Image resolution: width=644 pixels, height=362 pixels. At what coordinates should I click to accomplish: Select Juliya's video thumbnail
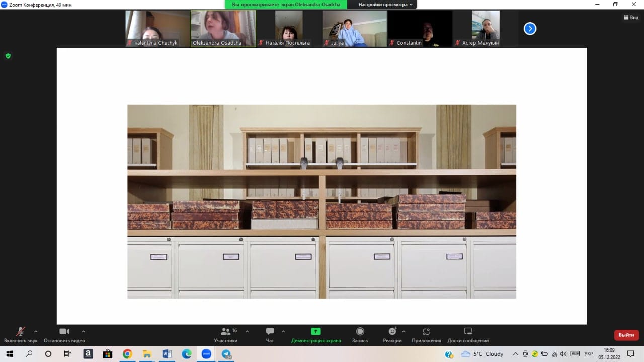354,28
